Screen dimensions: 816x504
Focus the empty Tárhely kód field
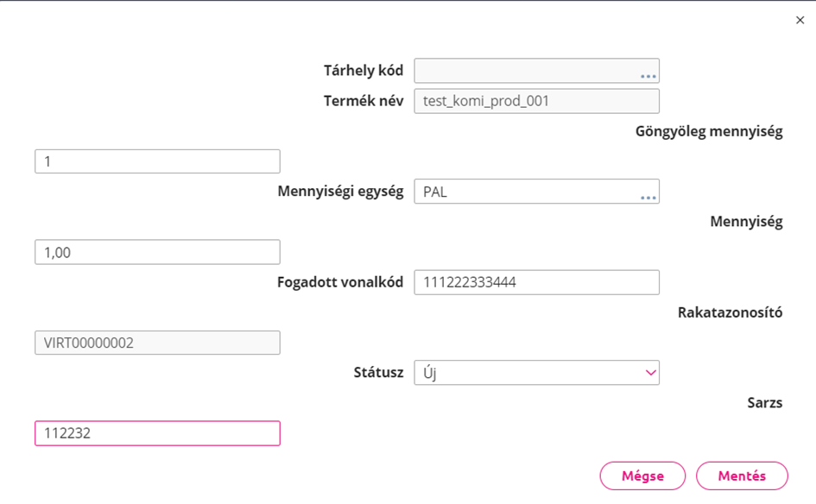(x=536, y=71)
